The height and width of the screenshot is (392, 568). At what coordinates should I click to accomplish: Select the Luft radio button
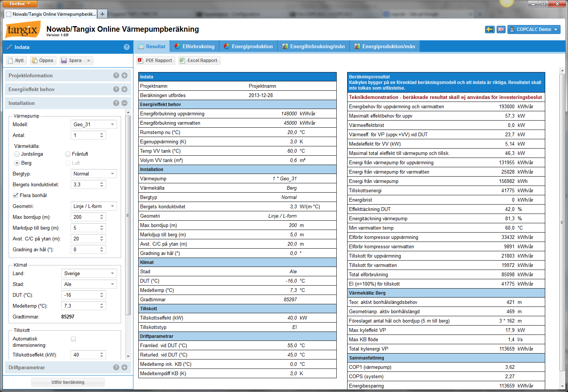68,163
